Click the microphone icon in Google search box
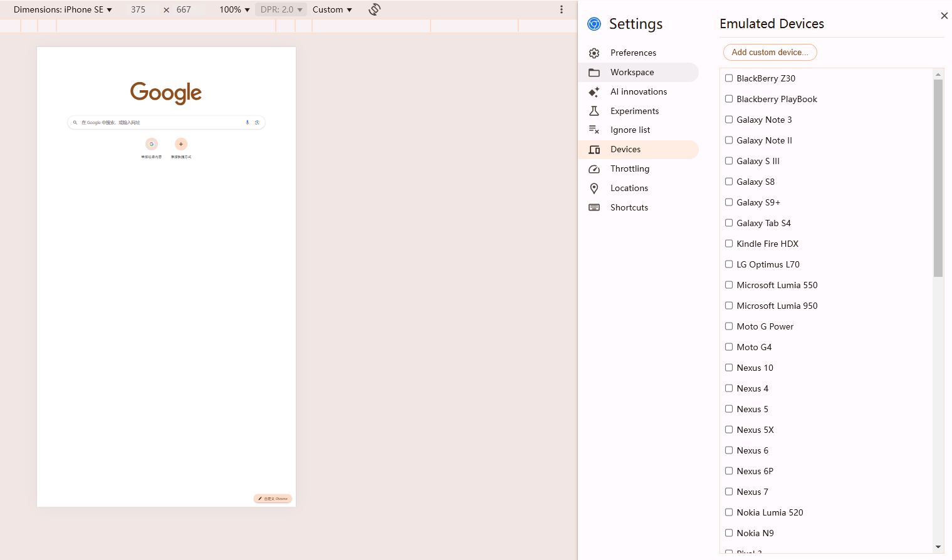 (x=248, y=123)
